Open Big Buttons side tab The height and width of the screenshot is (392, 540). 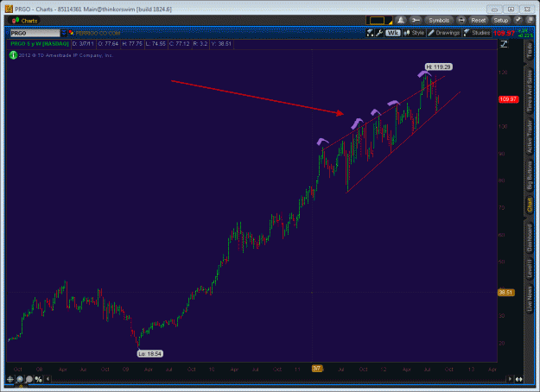530,175
